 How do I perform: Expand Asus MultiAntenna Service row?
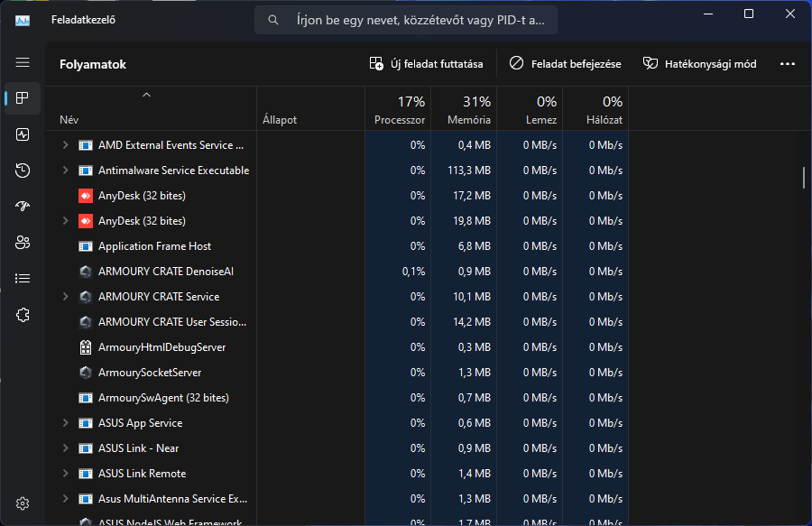click(x=65, y=499)
